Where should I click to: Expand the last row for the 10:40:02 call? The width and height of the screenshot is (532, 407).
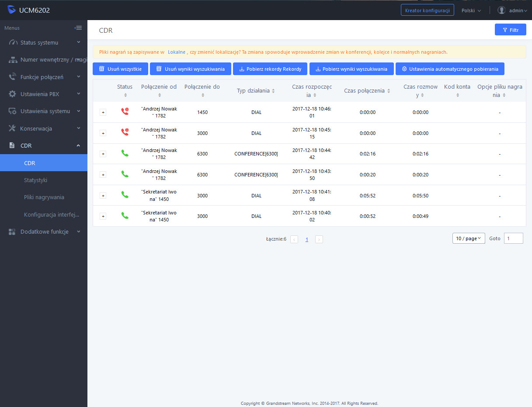pos(103,216)
